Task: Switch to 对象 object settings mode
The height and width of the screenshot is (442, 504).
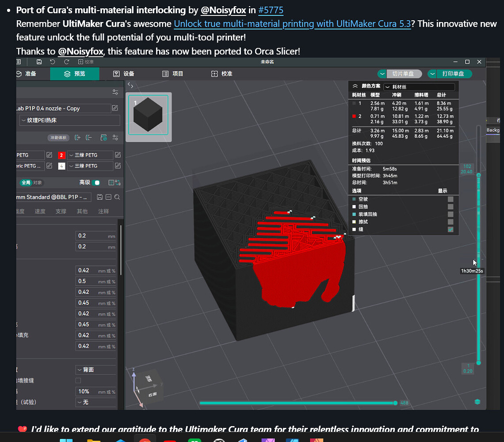Action: [37, 183]
